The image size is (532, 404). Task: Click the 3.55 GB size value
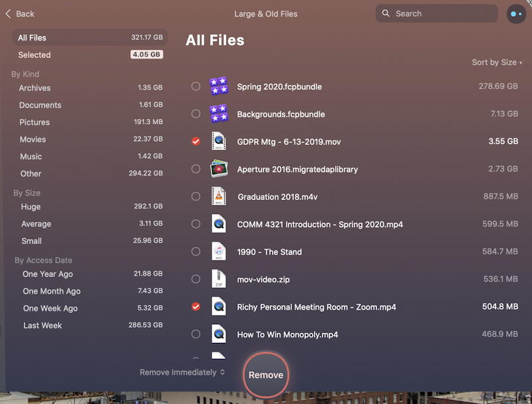pos(503,141)
